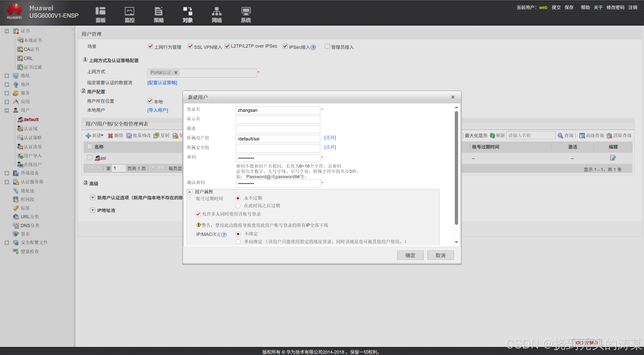Screen dimensions: 644x355
Task: Uncheck 允许多人同时使用该账号登录 checkbox
Action: [198, 214]
